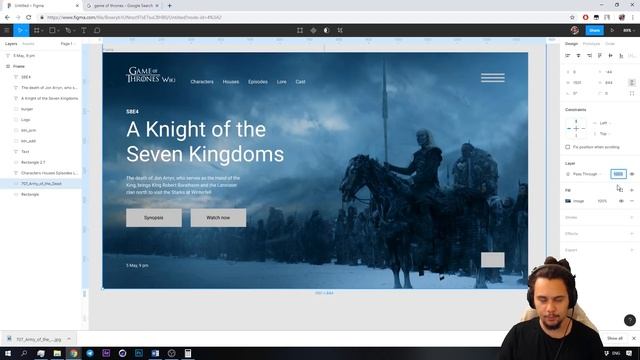Click the user avatar in Figma toolbar
The width and height of the screenshot is (640, 360).
pyautogui.click(x=575, y=30)
